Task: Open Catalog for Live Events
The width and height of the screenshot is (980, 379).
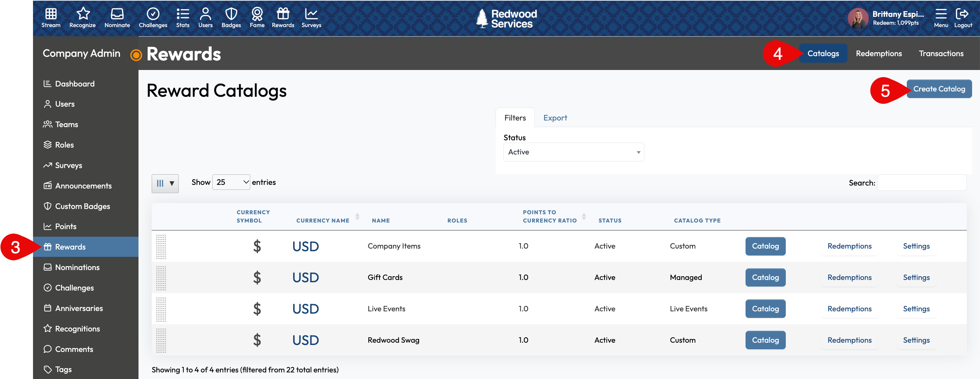Action: 765,309
